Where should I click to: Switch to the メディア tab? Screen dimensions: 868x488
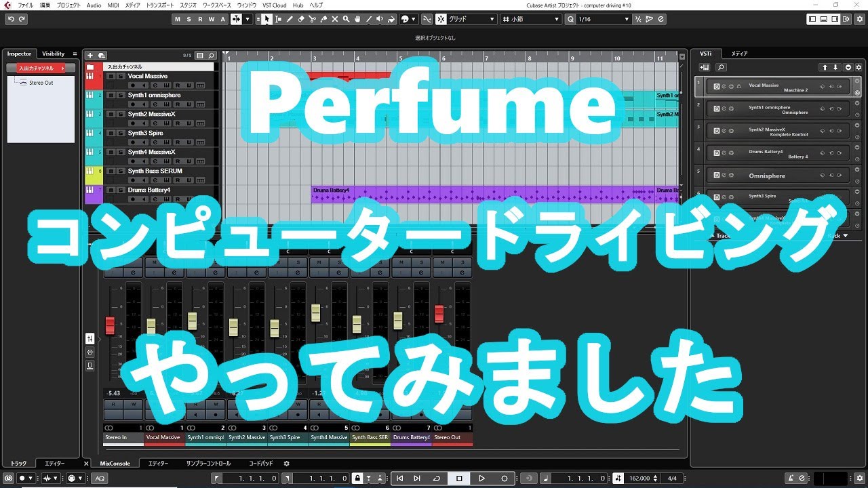739,54
